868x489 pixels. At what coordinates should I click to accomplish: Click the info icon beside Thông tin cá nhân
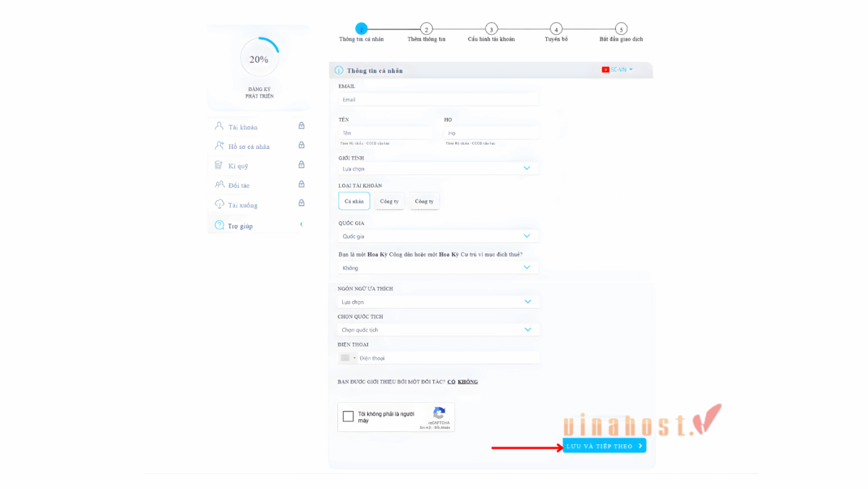coord(339,71)
